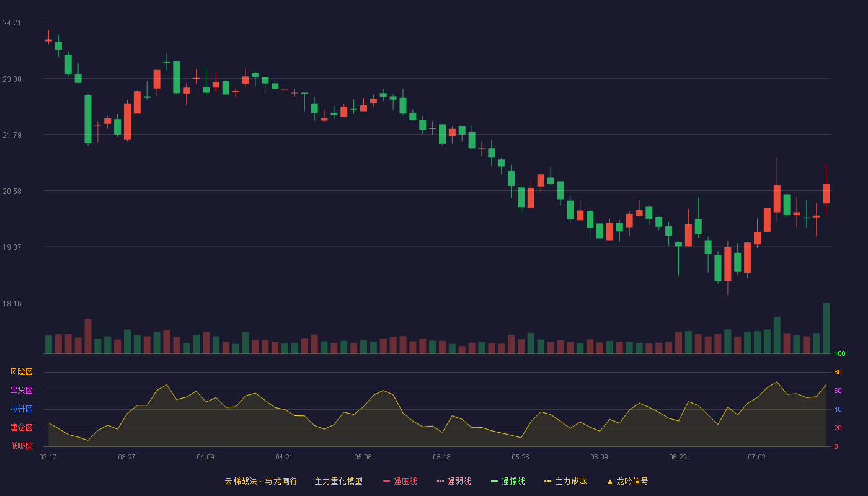Click the 04-21 date axis label

pyautogui.click(x=284, y=457)
